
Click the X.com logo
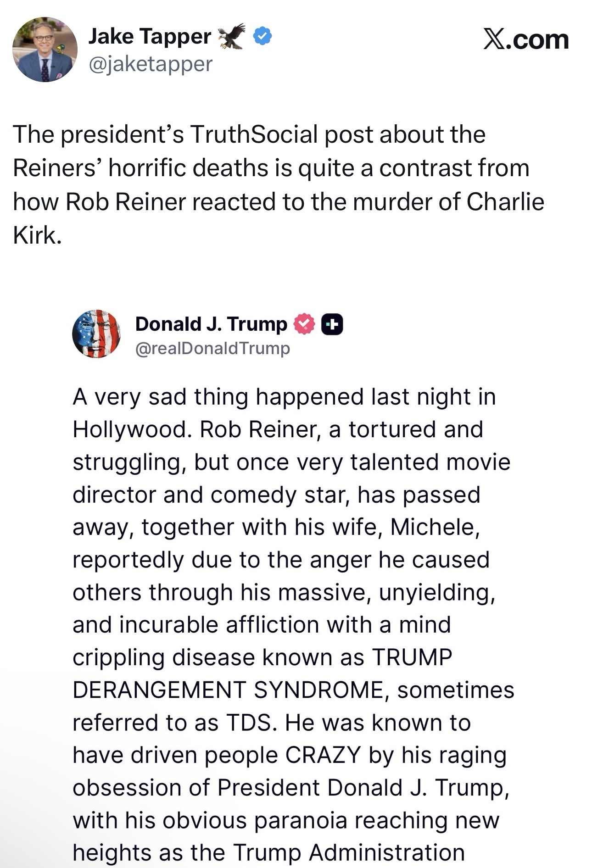tap(525, 40)
